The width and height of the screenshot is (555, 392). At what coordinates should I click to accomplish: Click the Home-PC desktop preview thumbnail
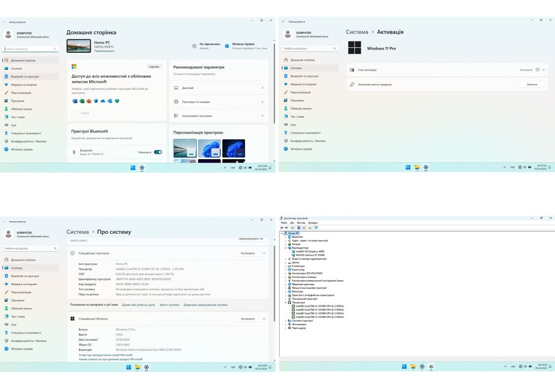79,46
